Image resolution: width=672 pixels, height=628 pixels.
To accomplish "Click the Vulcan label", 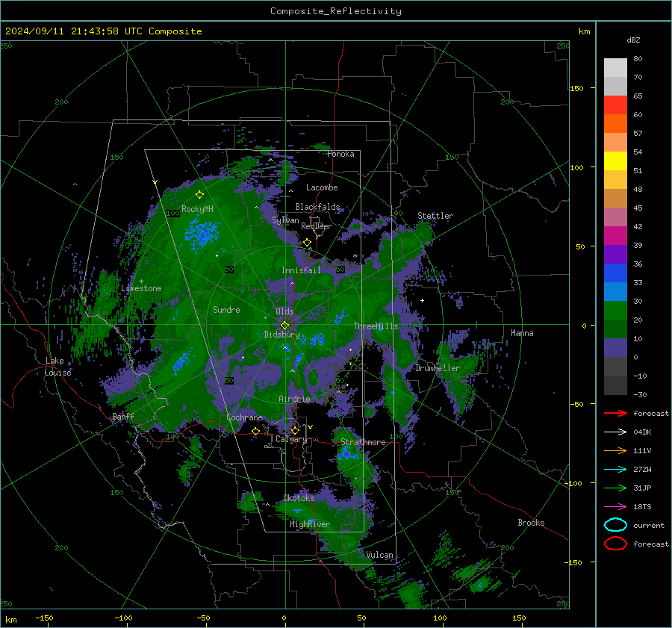I will [x=379, y=555].
